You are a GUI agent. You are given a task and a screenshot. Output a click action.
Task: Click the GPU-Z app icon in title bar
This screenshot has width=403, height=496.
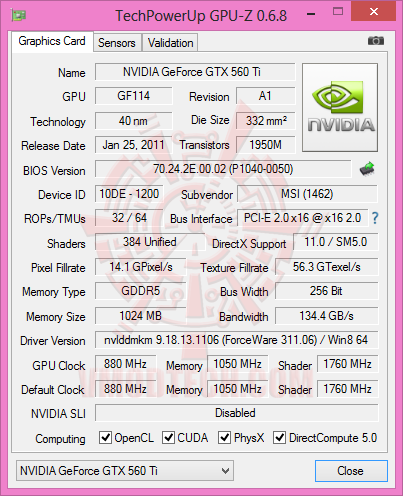coord(19,15)
